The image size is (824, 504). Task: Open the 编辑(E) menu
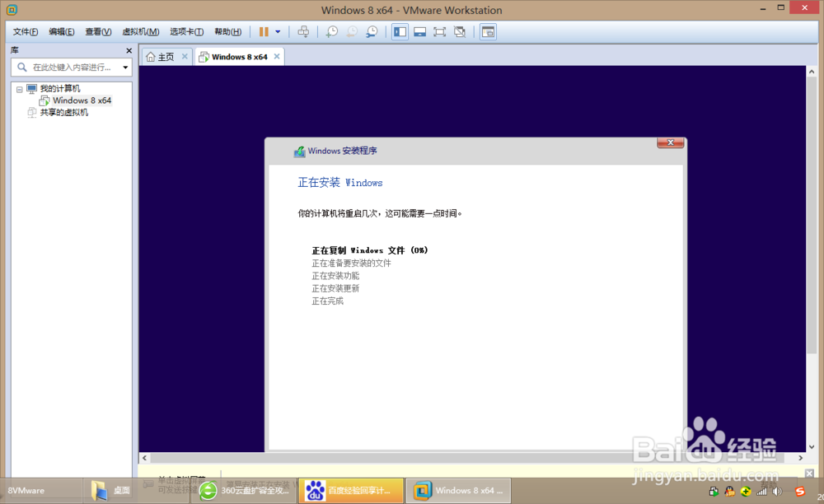[62, 32]
